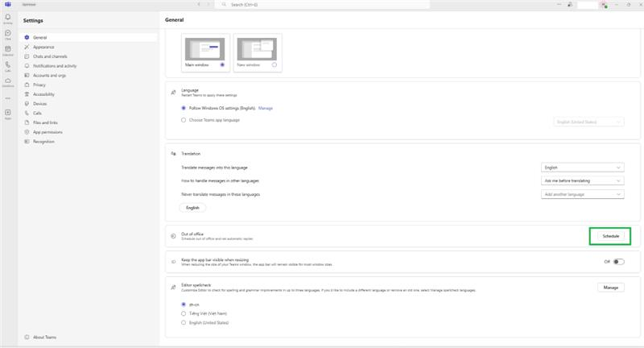Open the title bar Settings and more ellipsis
Screen dimensions: 644x348
[559, 5]
